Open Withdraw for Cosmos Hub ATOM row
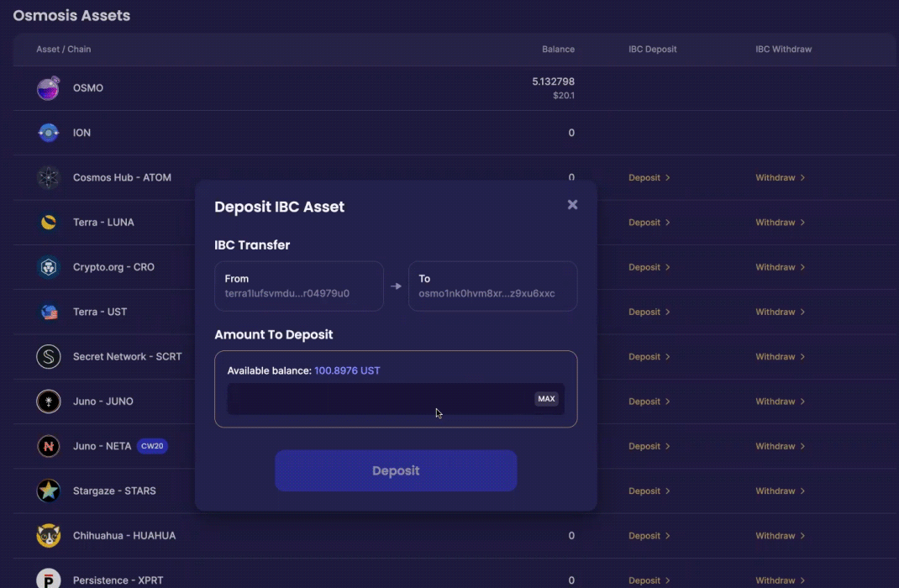The image size is (899, 588). click(781, 178)
